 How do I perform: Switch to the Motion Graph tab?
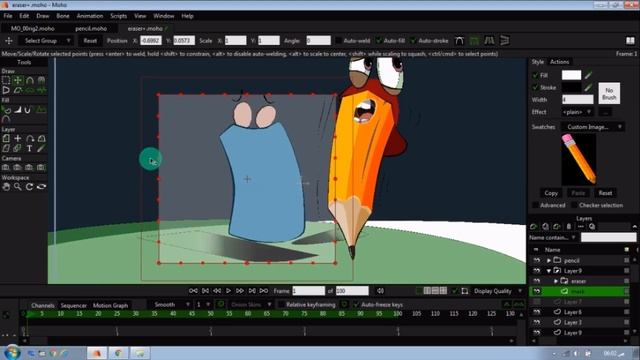[110, 305]
